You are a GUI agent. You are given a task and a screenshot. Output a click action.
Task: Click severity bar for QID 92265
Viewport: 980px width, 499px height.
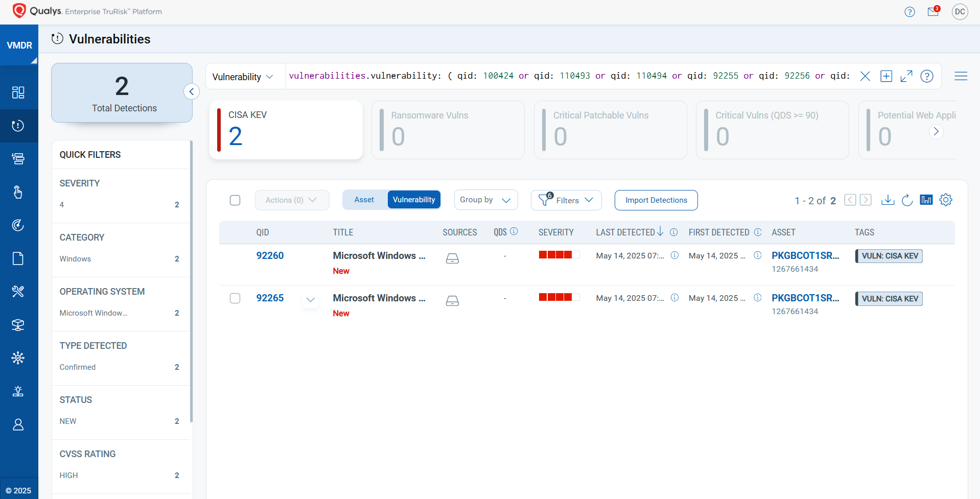pyautogui.click(x=559, y=297)
